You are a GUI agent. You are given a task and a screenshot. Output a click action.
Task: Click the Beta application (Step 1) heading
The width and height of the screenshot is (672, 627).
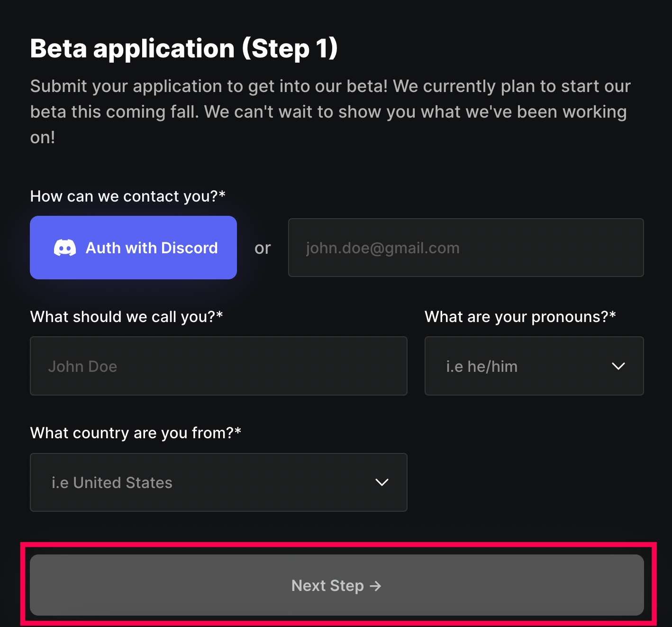(x=184, y=49)
